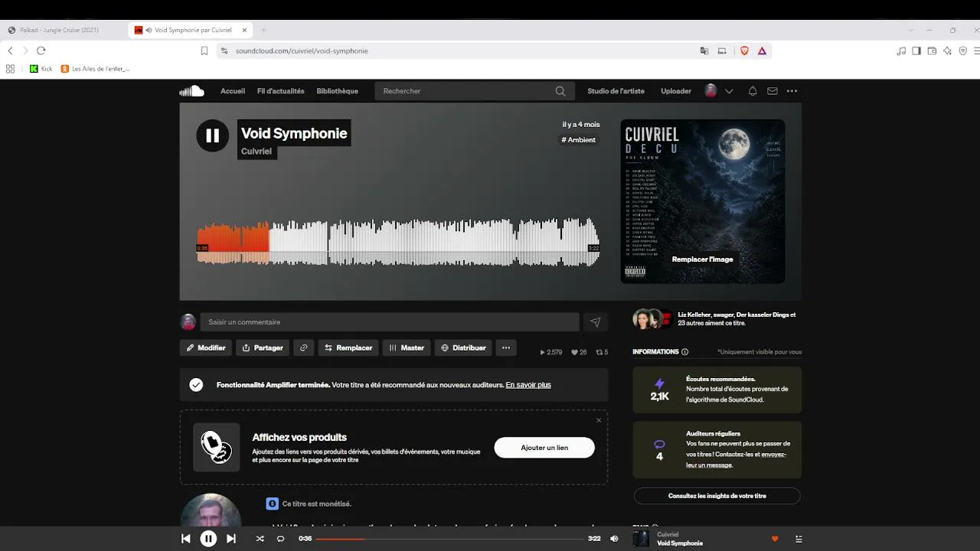
Task: Pause the track with the large waveform button
Action: click(x=212, y=135)
